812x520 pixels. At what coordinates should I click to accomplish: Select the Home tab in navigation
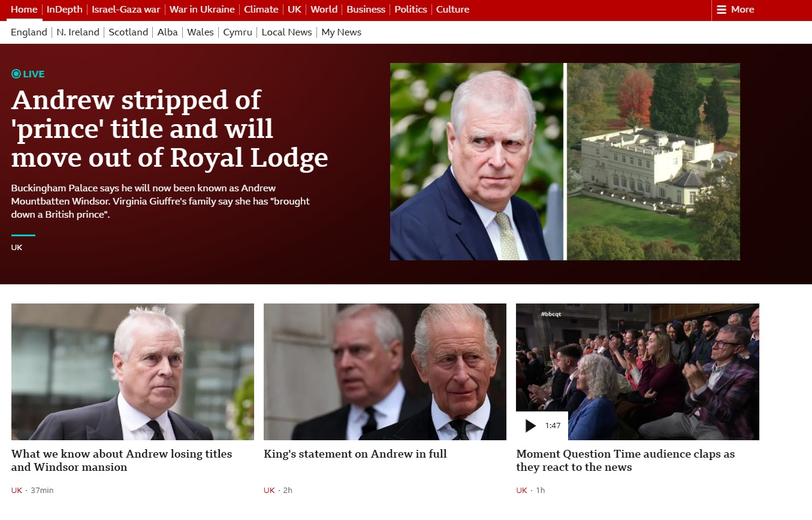24,10
